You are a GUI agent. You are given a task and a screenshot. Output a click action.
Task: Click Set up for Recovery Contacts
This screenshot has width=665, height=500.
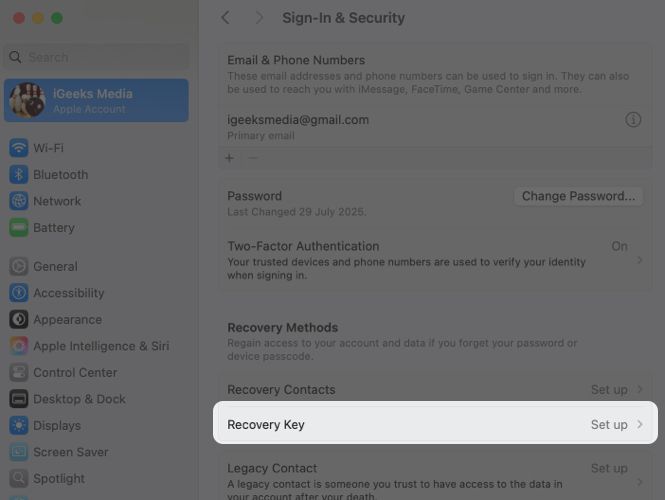(x=609, y=390)
